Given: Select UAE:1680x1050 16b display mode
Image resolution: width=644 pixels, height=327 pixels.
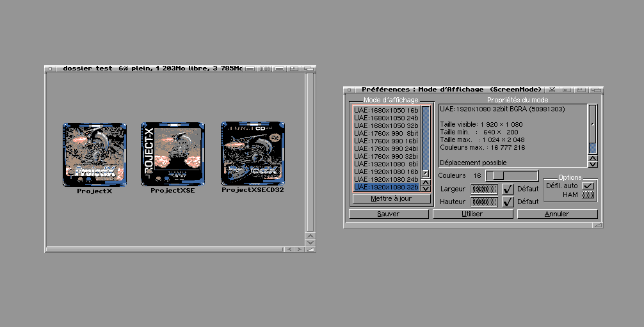Looking at the screenshot, I should click(386, 110).
